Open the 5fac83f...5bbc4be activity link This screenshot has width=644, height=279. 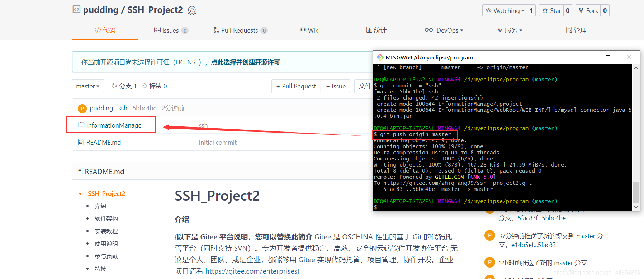(541, 218)
